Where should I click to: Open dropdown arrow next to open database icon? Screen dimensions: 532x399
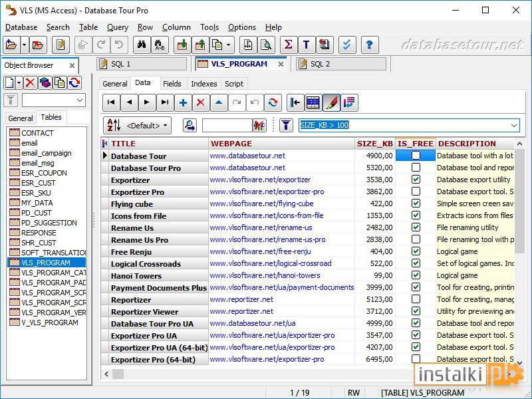point(24,45)
